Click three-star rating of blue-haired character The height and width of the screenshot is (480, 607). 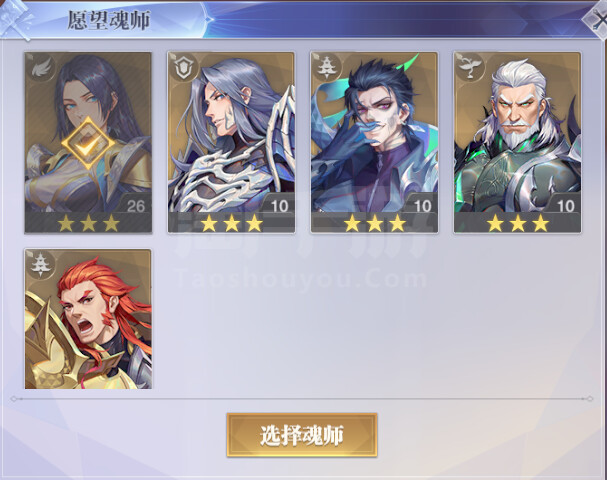pyautogui.click(x=374, y=223)
